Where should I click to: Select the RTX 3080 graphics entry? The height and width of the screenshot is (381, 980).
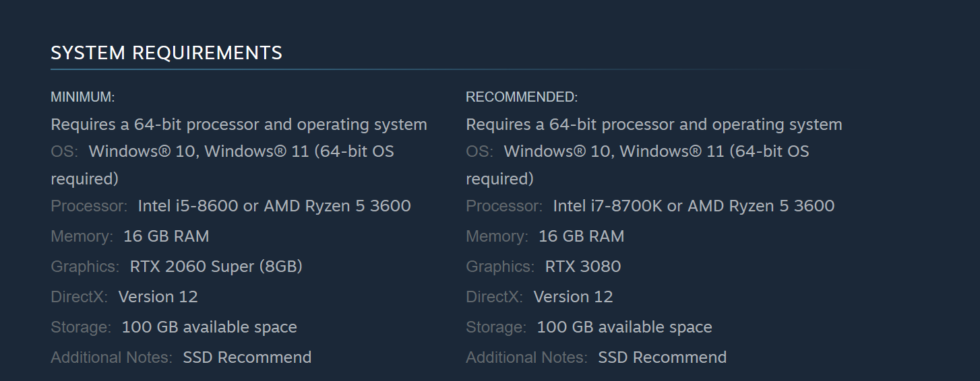(x=582, y=267)
